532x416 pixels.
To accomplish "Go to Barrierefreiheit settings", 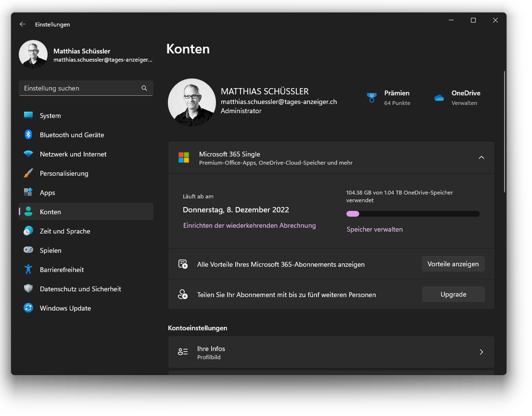I will [x=86, y=270].
